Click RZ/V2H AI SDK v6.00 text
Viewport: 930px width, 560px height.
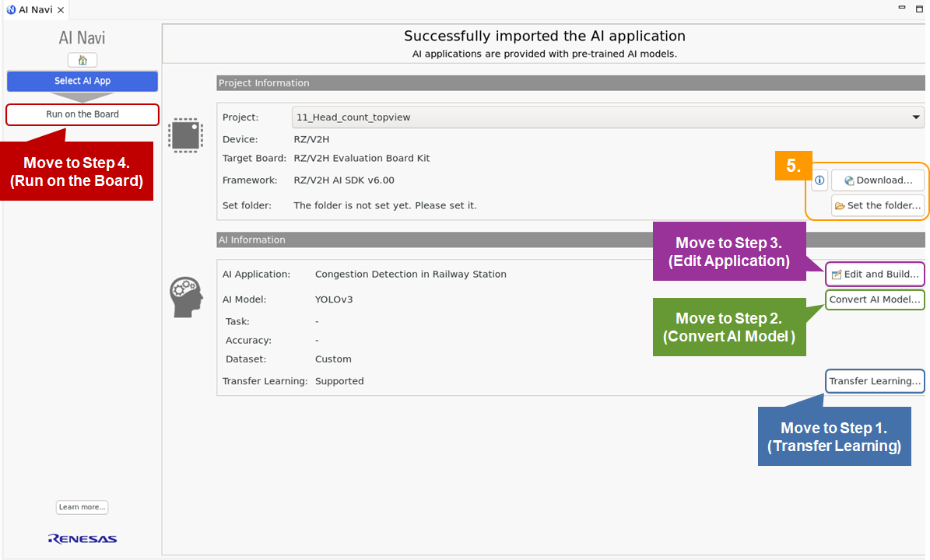point(344,180)
